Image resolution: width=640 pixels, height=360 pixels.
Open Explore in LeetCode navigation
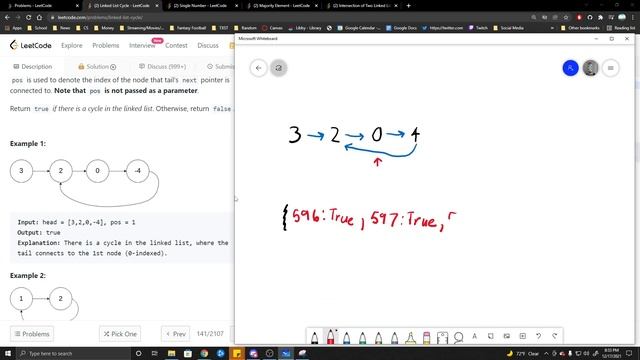[x=72, y=45]
